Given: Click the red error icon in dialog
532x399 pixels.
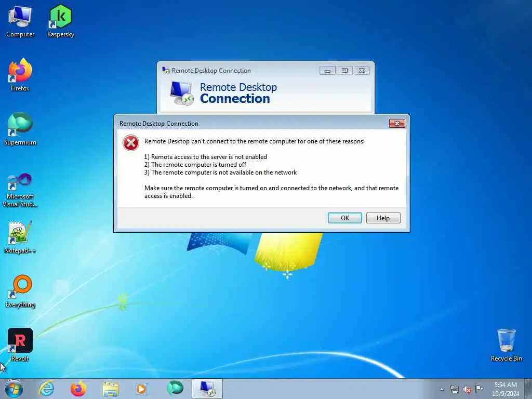Looking at the screenshot, I should pyautogui.click(x=131, y=143).
